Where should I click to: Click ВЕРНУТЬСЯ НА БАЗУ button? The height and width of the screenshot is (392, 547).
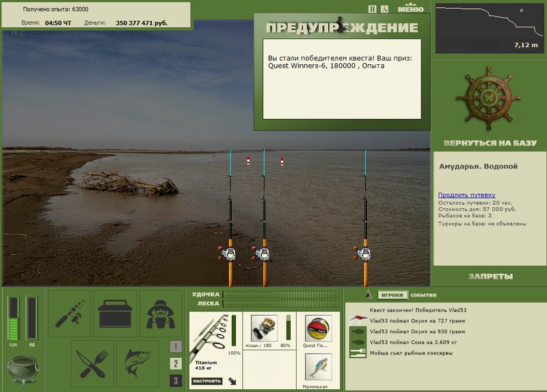click(x=490, y=143)
